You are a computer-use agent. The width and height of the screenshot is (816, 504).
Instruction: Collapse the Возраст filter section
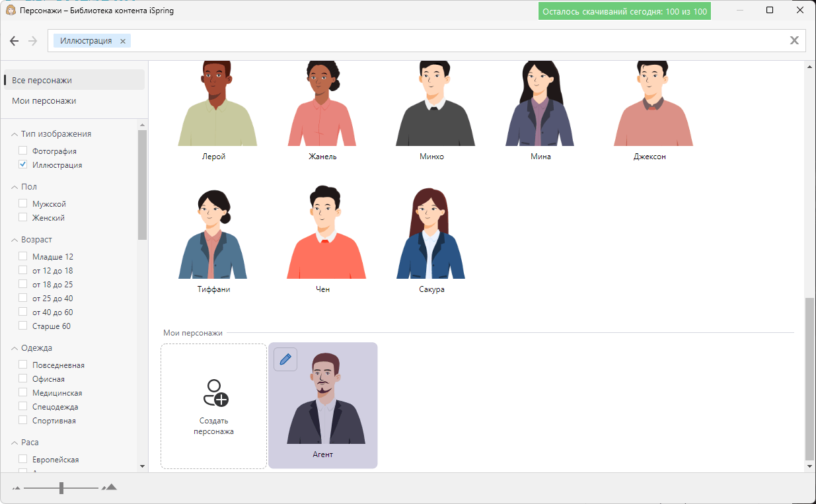point(16,239)
